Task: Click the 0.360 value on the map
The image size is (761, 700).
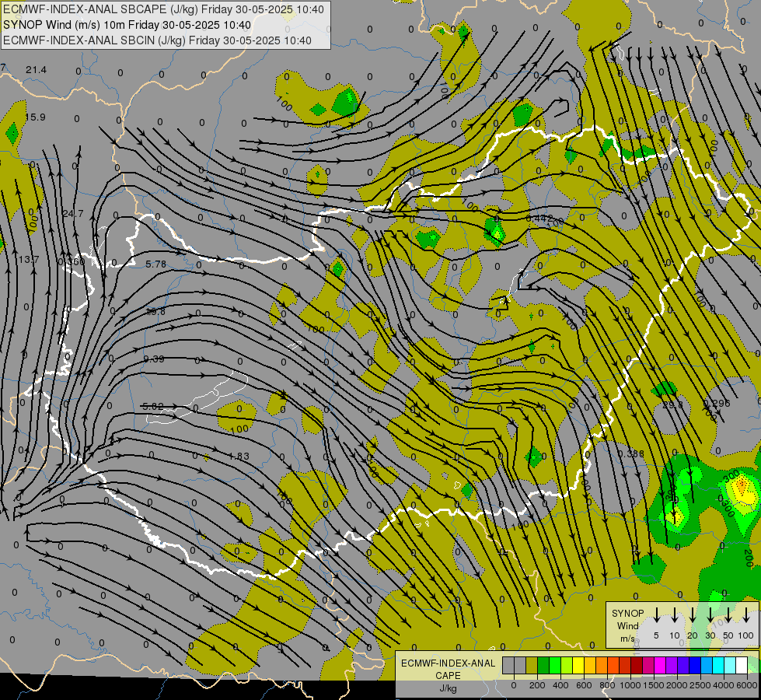Action: tap(72, 261)
